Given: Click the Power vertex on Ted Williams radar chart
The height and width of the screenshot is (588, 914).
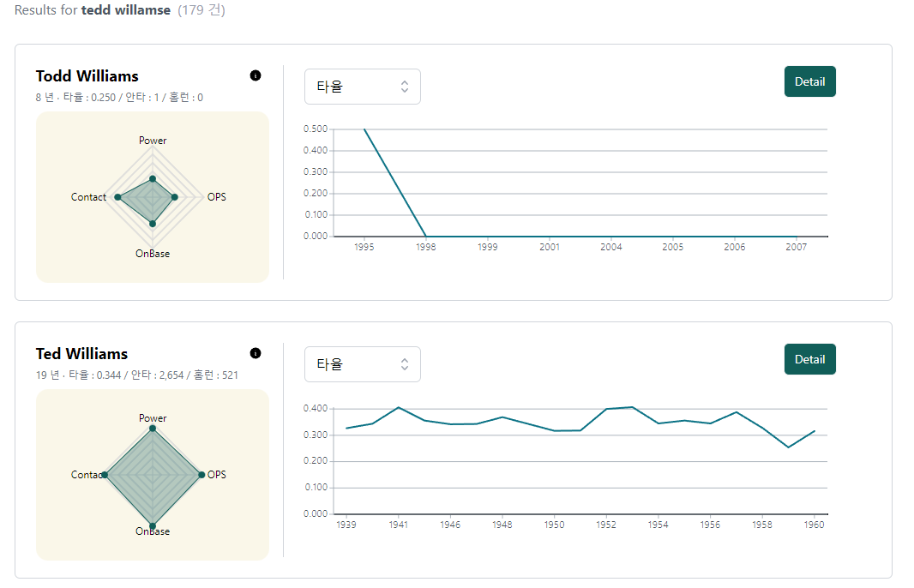Looking at the screenshot, I should coord(153,429).
